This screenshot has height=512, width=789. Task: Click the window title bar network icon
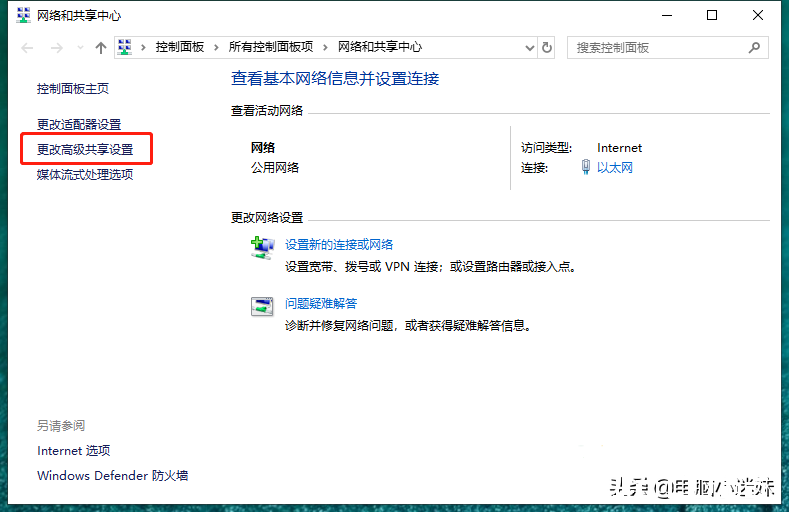click(x=23, y=16)
